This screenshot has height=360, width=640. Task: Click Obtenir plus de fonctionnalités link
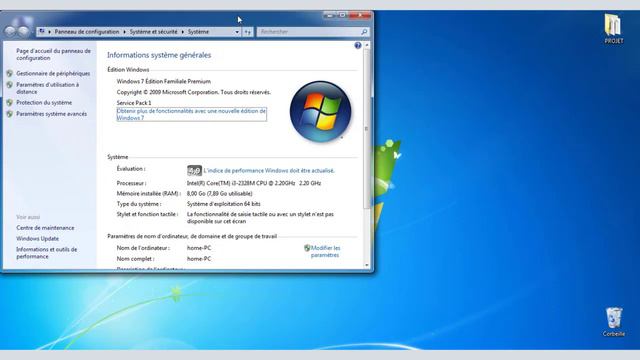(x=191, y=114)
